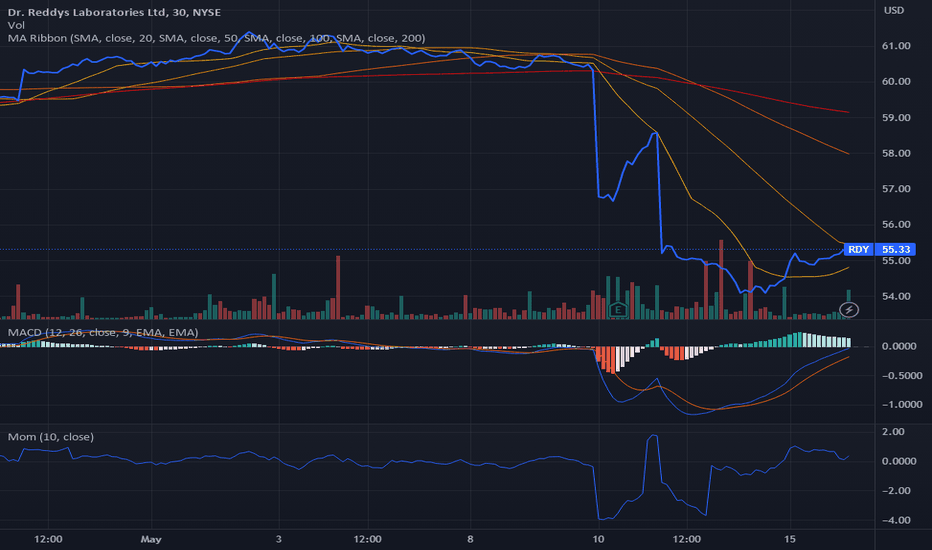This screenshot has width=932, height=550.
Task: Select the MACD (12, 26, close, 9, EMA, EMA) legend
Action: (103, 332)
